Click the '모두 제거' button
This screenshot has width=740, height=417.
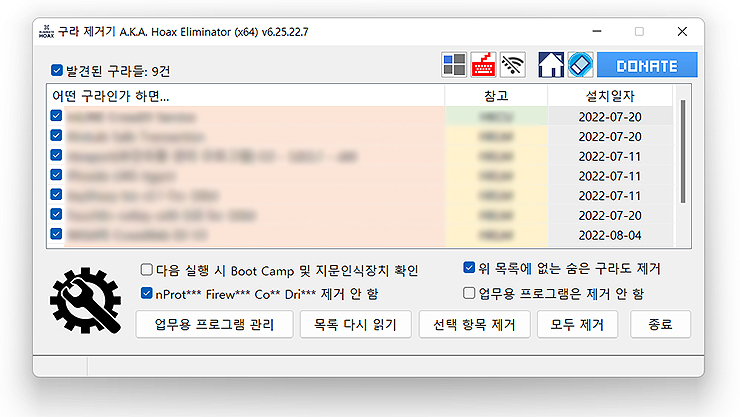point(577,325)
